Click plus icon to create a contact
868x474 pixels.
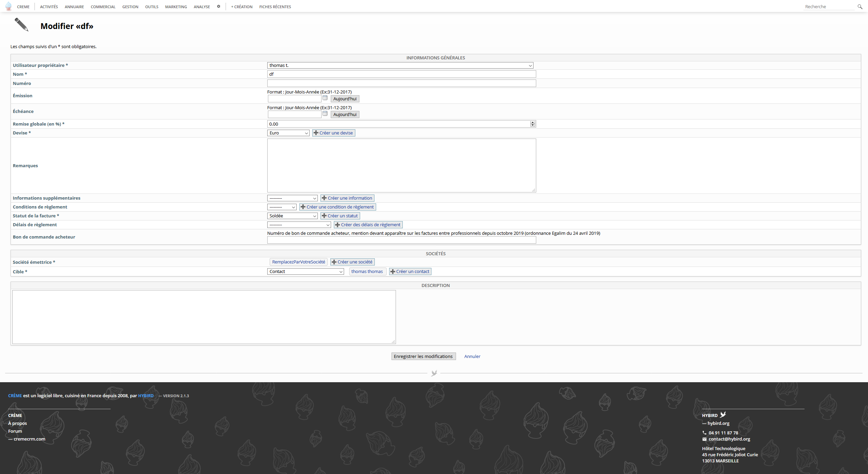(393, 272)
